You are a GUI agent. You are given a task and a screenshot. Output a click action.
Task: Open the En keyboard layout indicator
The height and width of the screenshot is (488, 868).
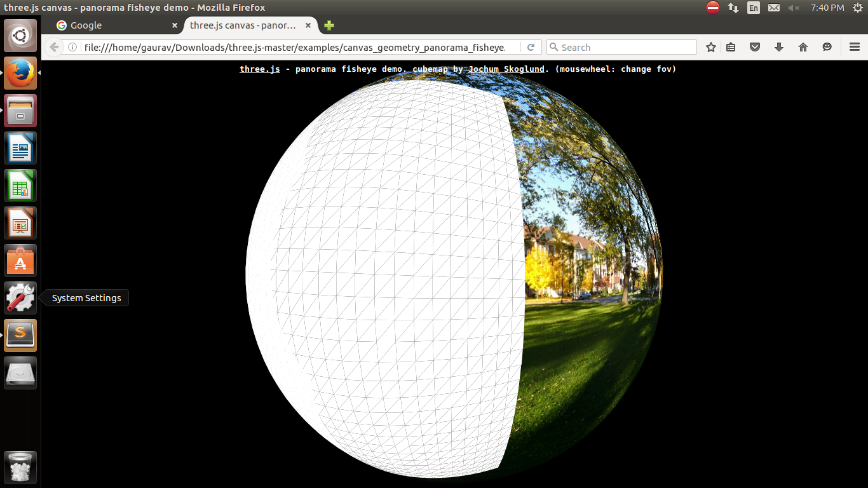pos(754,8)
